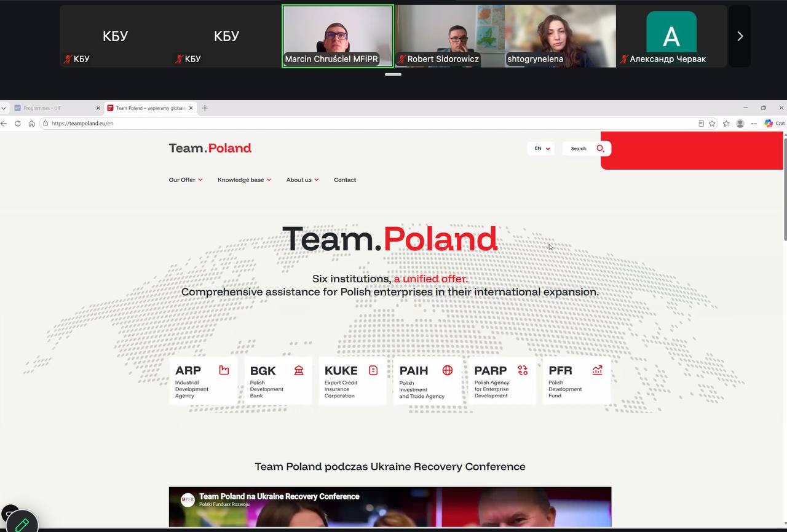Click the red search magnifier icon

point(601,148)
